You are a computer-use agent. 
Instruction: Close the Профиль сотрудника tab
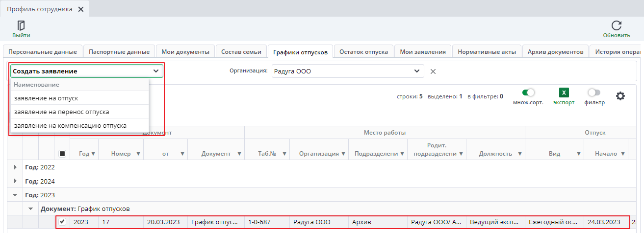(x=81, y=9)
